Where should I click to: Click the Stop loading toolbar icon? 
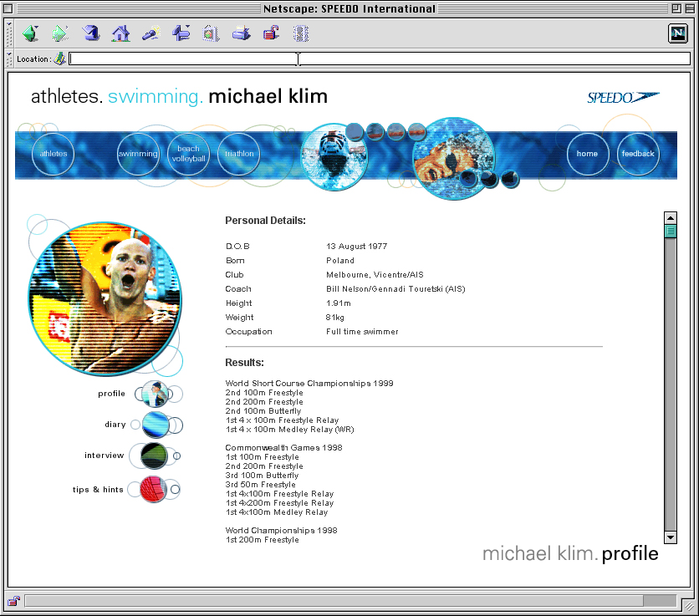pos(301,33)
